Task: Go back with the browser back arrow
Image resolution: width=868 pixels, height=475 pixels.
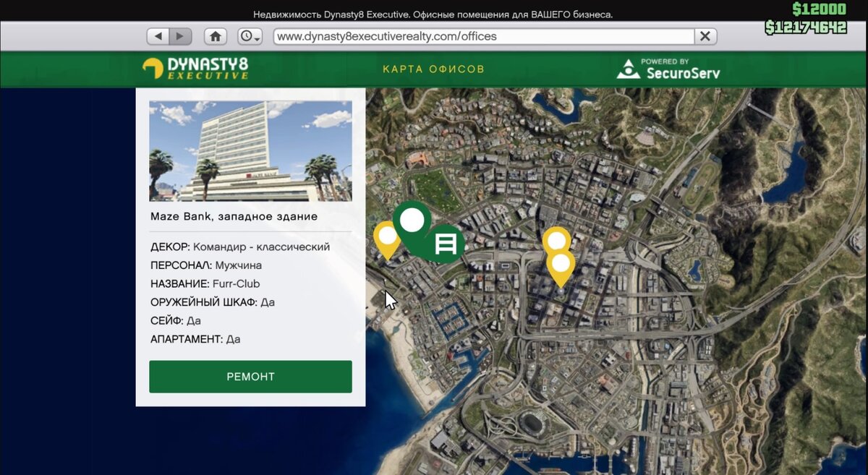Action: point(158,36)
